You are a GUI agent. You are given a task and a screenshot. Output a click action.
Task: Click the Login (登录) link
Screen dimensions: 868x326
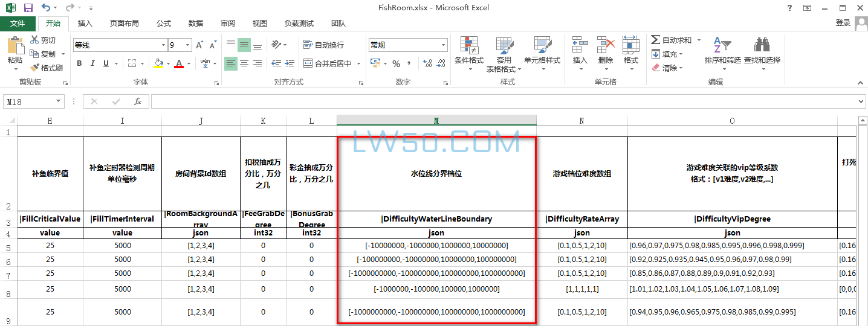pos(843,23)
